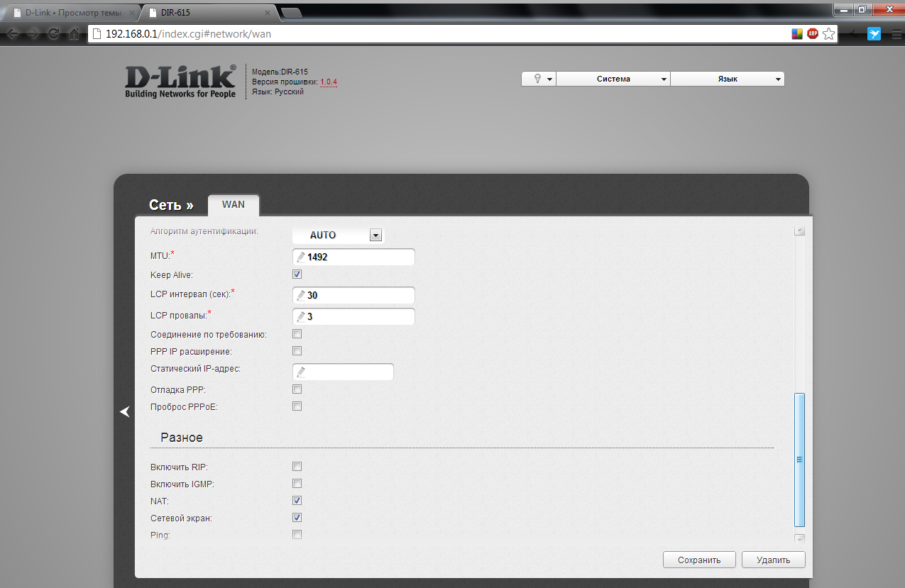Go to browser home page icon

point(74,33)
